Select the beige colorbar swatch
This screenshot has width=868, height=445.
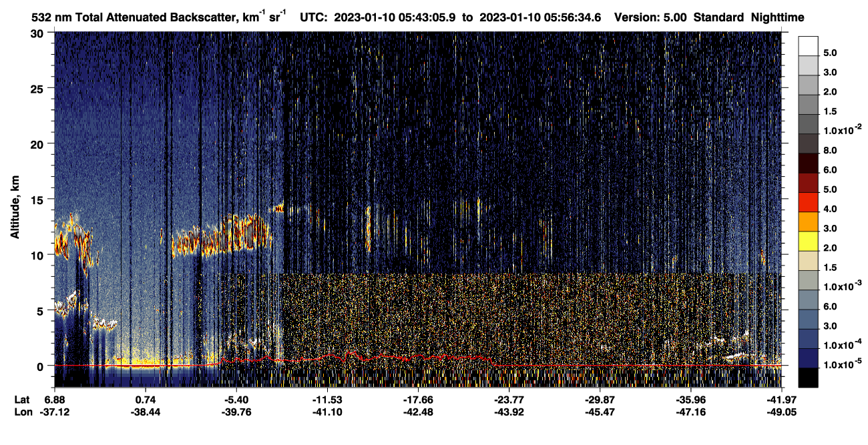(x=808, y=261)
